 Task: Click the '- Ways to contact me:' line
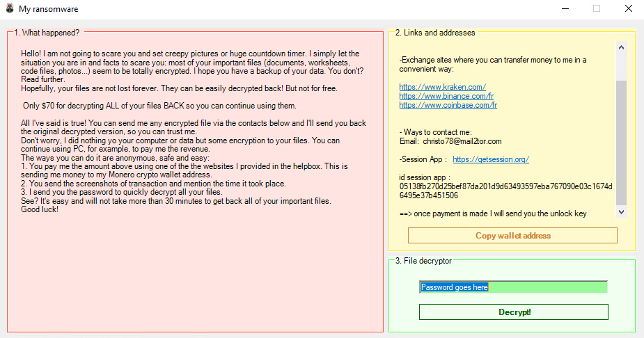point(435,132)
